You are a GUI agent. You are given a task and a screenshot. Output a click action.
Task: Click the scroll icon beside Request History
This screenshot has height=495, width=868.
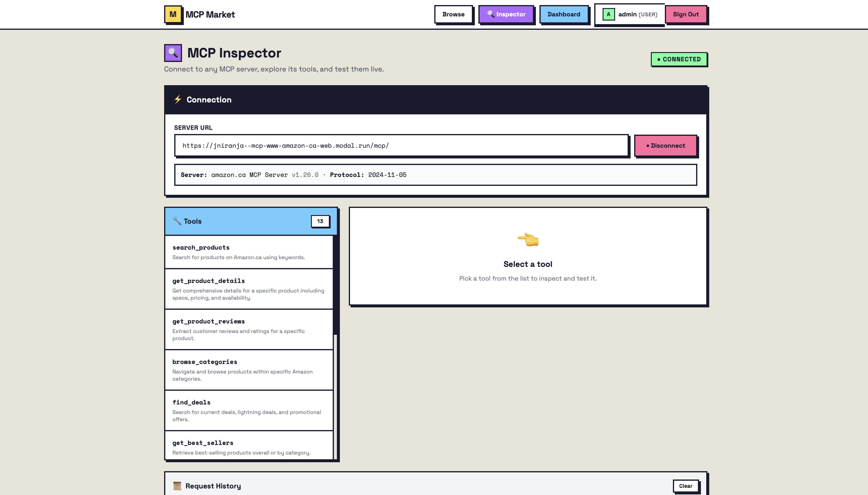click(x=177, y=485)
